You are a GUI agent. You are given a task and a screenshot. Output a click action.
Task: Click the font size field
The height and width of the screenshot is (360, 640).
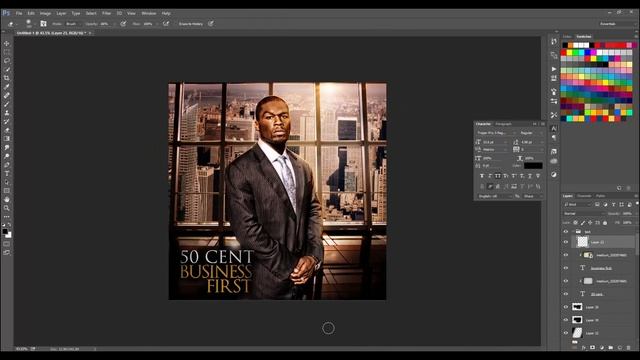495,142
